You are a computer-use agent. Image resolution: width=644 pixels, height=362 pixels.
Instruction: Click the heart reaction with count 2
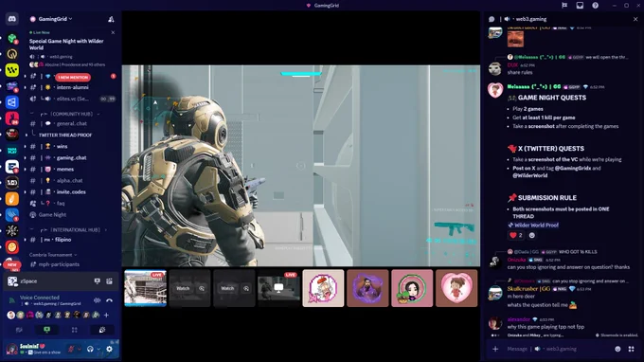(516, 235)
